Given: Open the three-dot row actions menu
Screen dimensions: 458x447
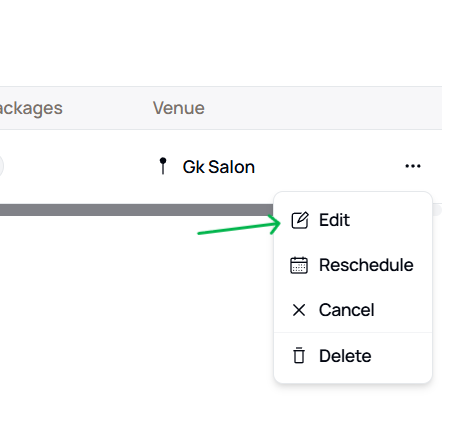Looking at the screenshot, I should [413, 166].
